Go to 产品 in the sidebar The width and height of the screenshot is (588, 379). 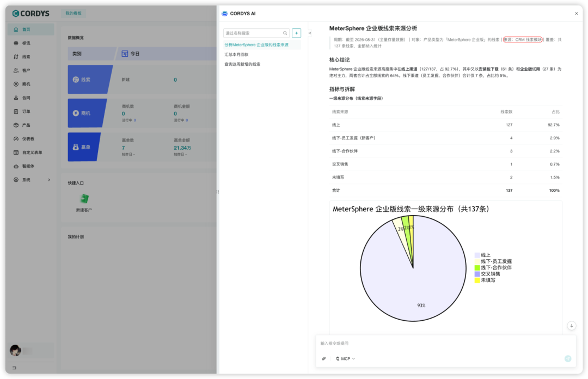click(x=30, y=125)
